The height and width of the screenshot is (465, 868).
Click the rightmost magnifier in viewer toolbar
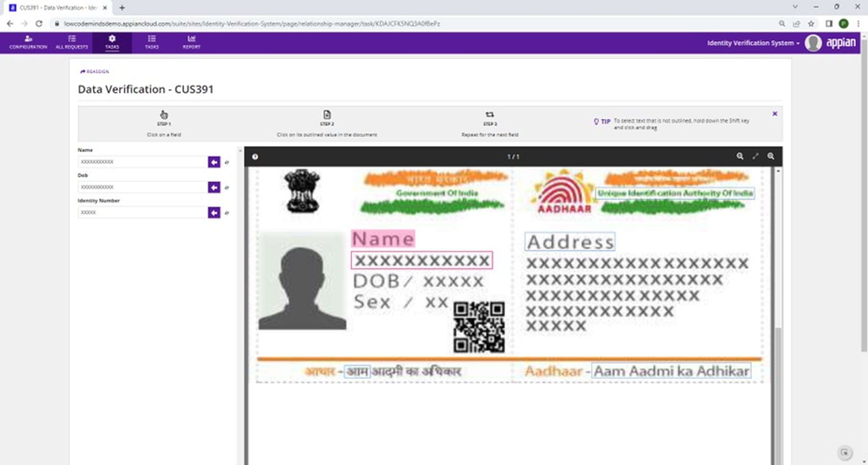pyautogui.click(x=771, y=156)
